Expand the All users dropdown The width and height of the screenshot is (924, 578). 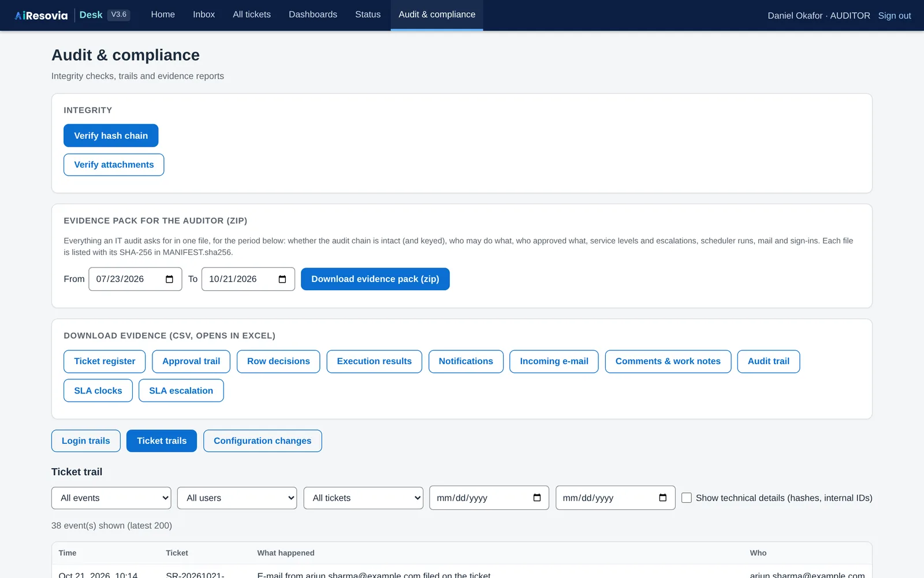pyautogui.click(x=237, y=498)
